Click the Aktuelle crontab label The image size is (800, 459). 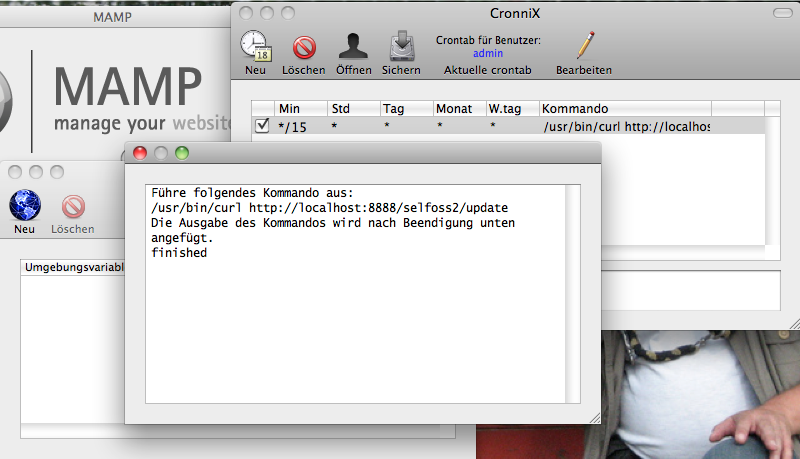click(487, 70)
